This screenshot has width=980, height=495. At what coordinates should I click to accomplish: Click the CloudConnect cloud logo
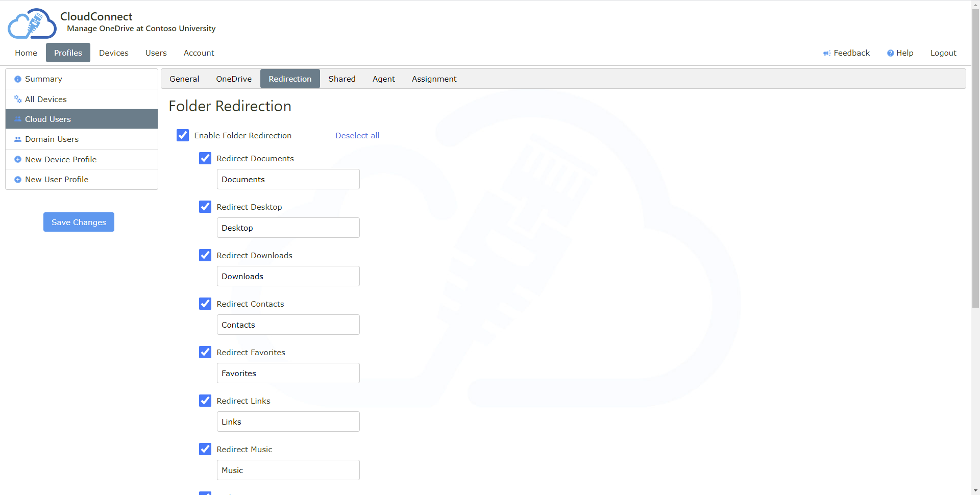[x=32, y=23]
